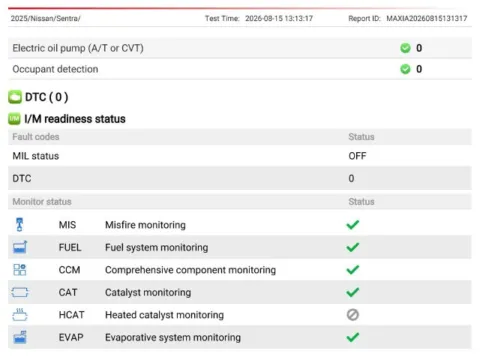Click the Misfire monitoring status checkmark
Screen dimensions: 480x360
pyautogui.click(x=353, y=225)
